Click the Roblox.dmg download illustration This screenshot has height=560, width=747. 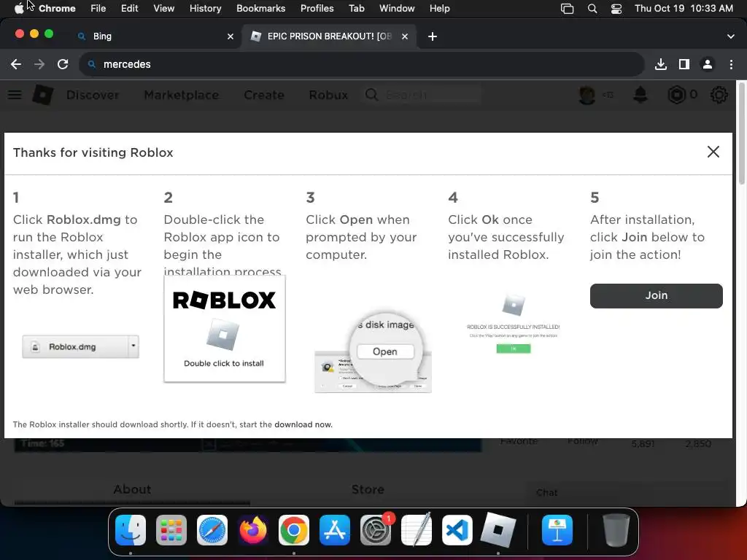point(80,346)
